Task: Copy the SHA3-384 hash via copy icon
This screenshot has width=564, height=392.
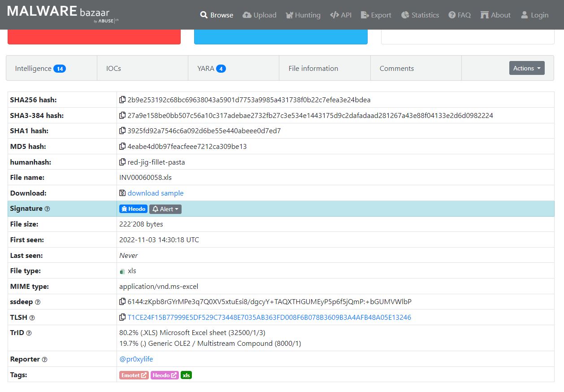Action: pos(122,115)
